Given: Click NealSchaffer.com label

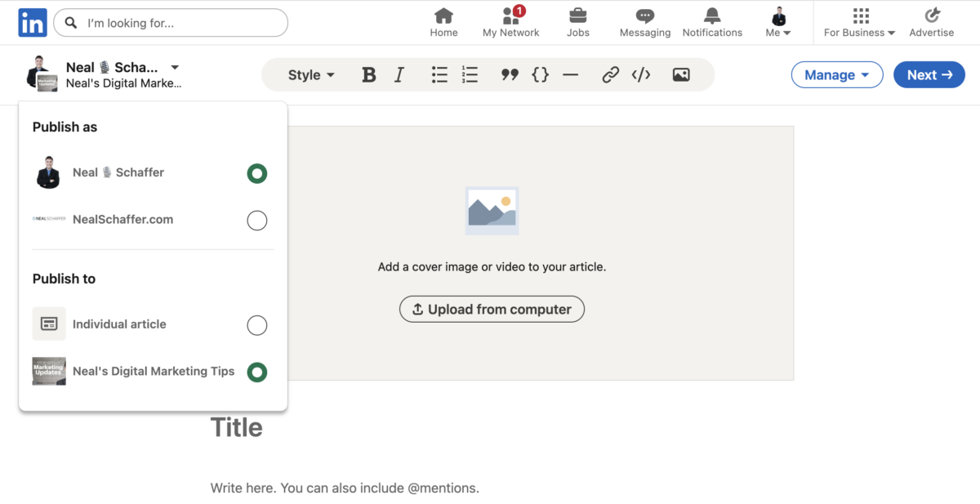Looking at the screenshot, I should pos(122,220).
